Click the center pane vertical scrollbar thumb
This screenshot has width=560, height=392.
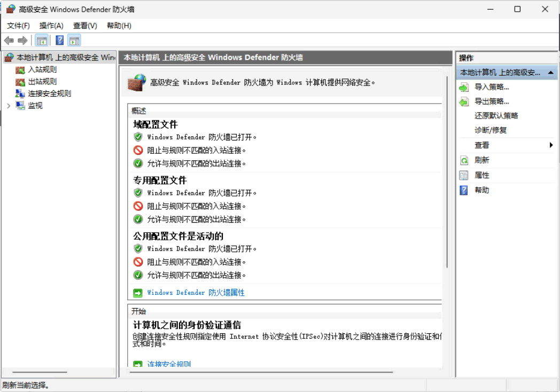447,172
